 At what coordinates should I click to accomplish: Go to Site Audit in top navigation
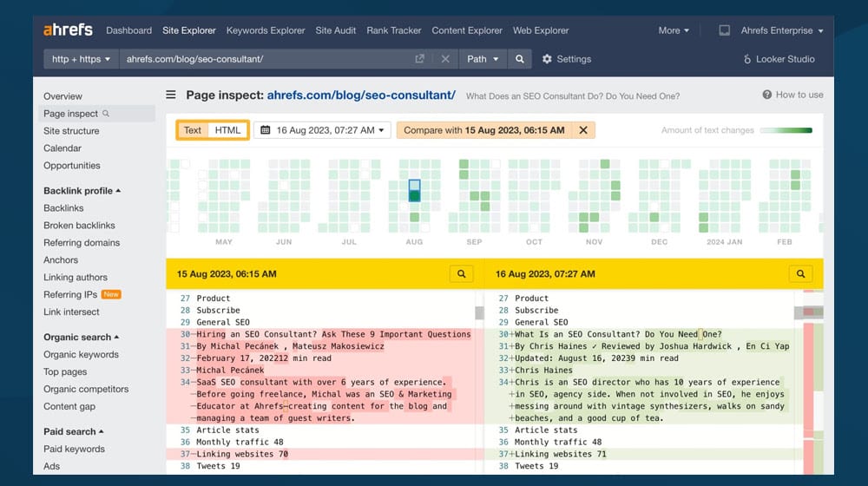(335, 30)
